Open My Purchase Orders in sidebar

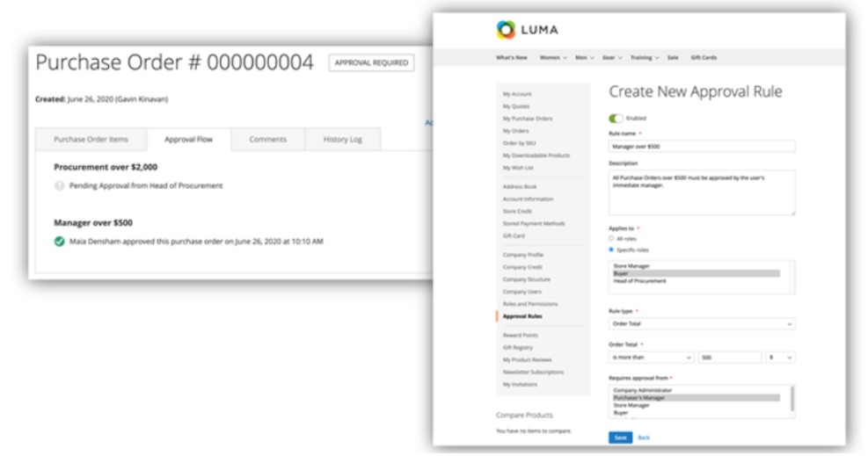[528, 119]
